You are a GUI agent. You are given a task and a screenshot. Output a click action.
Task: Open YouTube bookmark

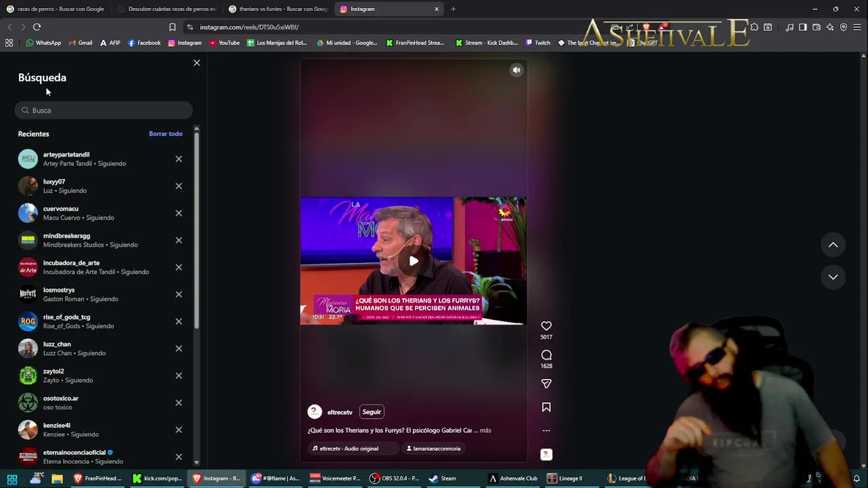tap(224, 43)
